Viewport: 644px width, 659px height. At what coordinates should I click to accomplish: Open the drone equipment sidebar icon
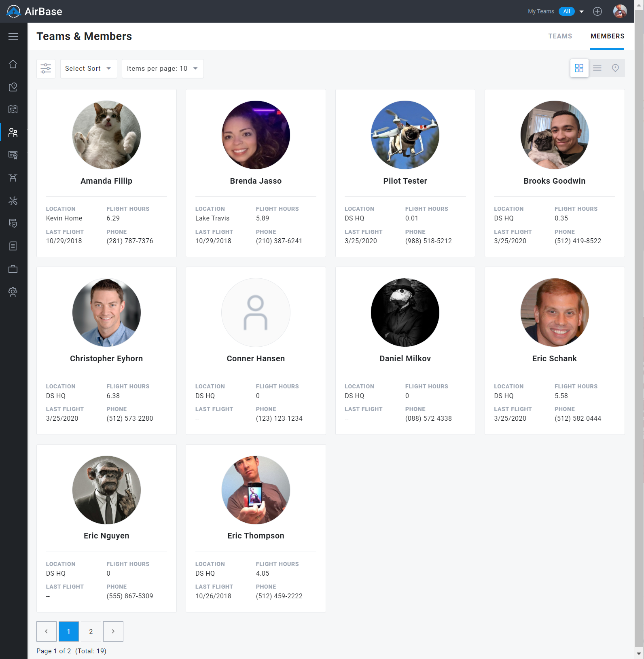point(13,178)
